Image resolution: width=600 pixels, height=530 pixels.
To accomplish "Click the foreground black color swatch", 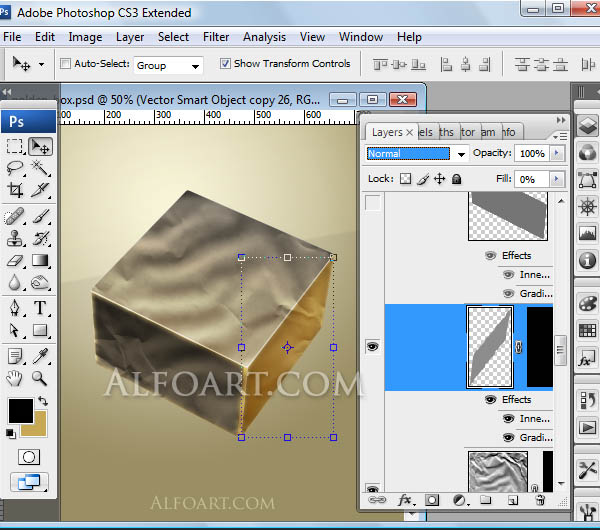I will 19,409.
